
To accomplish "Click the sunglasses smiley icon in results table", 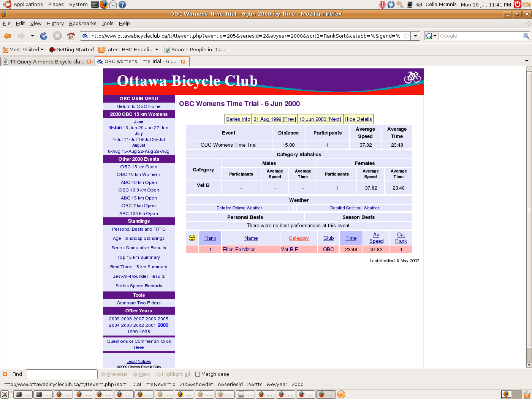I will click(x=192, y=238).
